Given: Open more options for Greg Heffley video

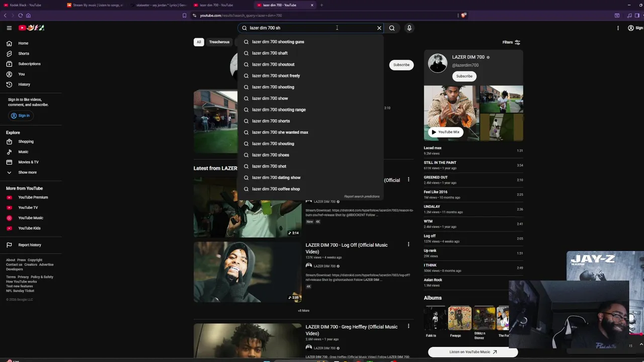Looking at the screenshot, I should 409,326.
